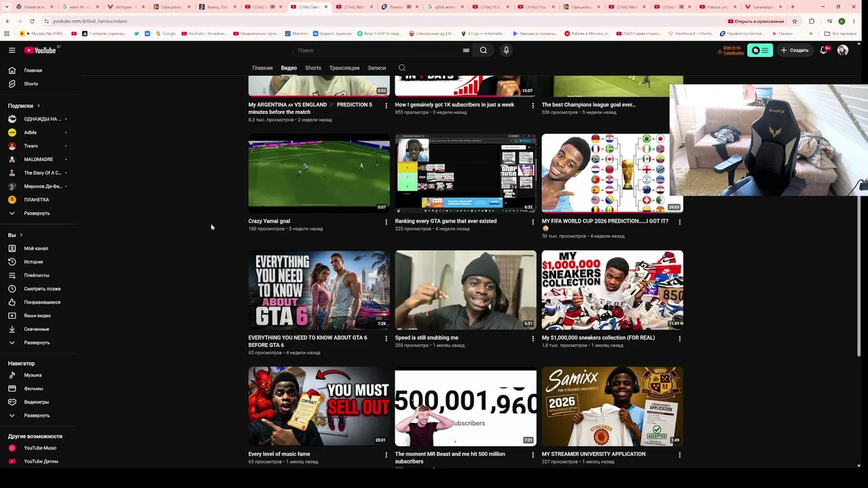Open the Подписки section chevron
868x488 pixels.
pyautogui.click(x=39, y=106)
